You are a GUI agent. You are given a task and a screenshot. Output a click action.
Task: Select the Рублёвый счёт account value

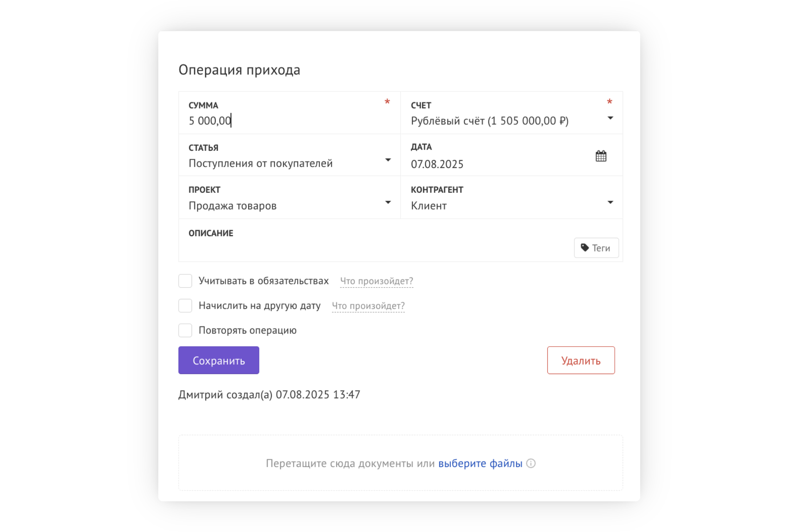(x=490, y=121)
